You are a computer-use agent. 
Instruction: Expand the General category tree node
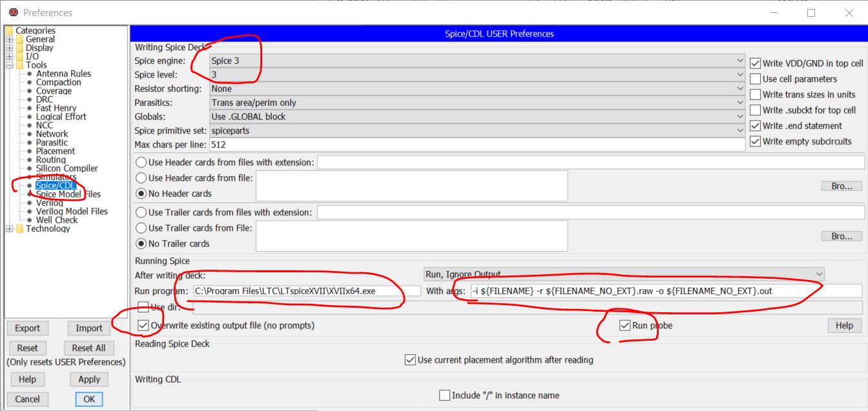(x=9, y=39)
